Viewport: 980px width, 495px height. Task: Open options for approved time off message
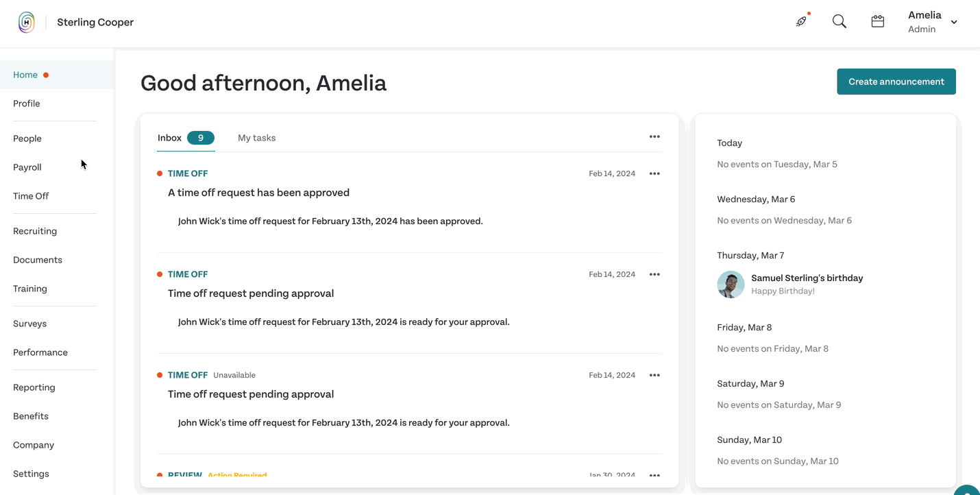tap(654, 173)
